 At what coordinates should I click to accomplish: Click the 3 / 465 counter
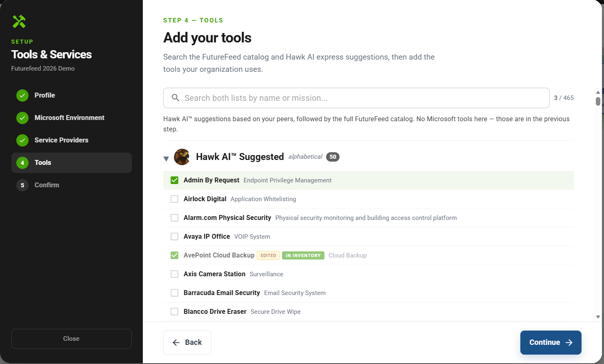tap(564, 98)
